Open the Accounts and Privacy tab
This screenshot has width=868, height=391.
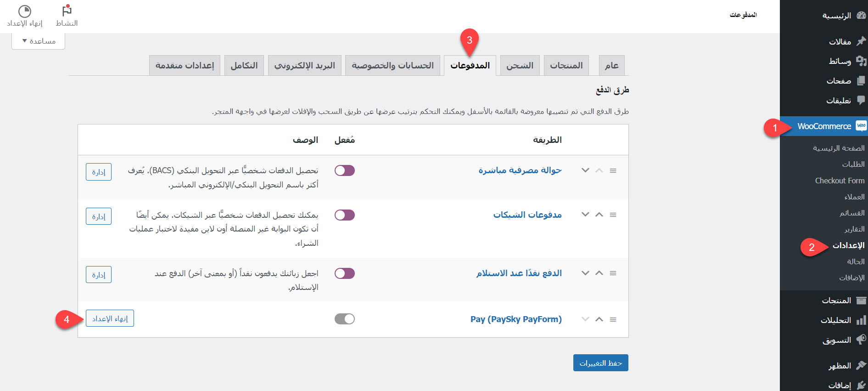392,66
